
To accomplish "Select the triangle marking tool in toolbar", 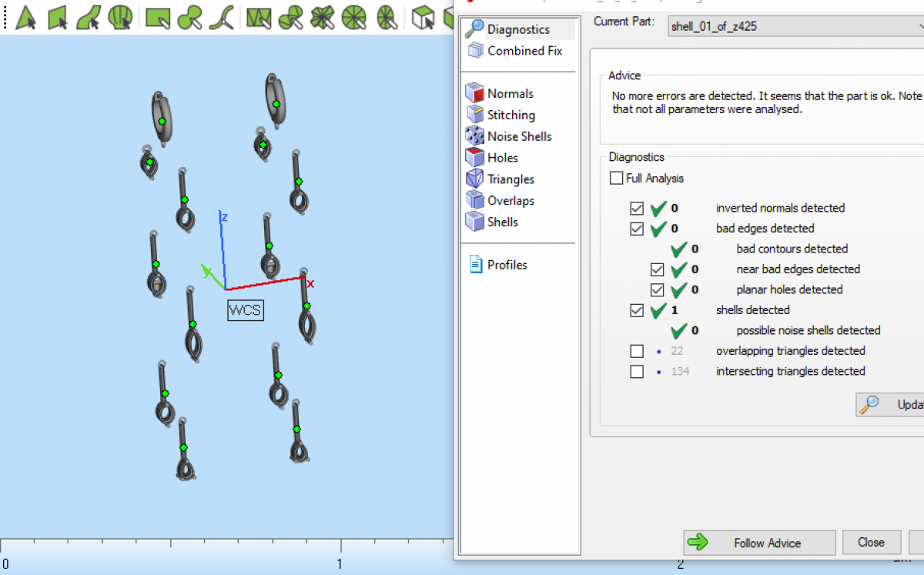I will click(x=25, y=17).
